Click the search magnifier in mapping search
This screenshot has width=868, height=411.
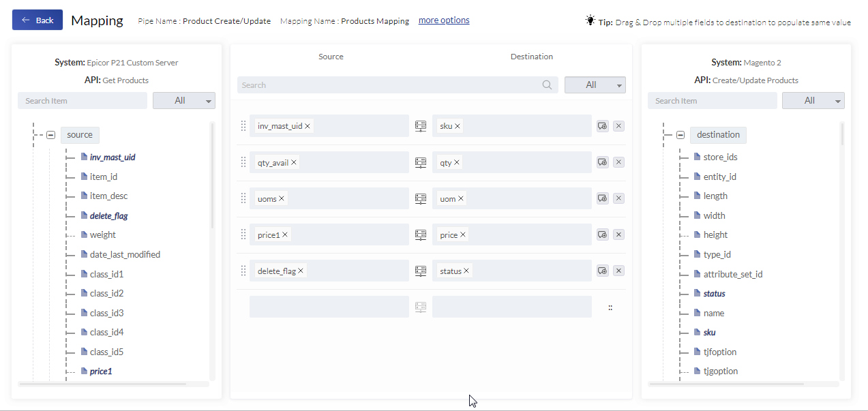coord(547,85)
